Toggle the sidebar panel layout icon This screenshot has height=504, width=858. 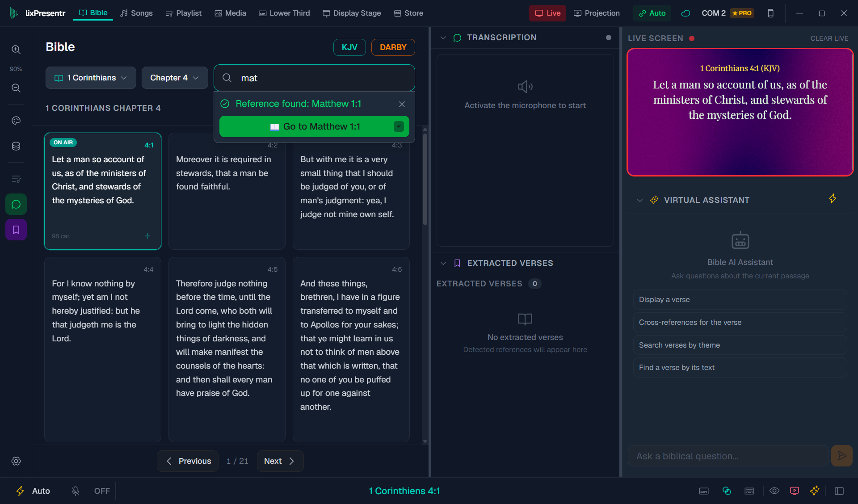[839, 491]
